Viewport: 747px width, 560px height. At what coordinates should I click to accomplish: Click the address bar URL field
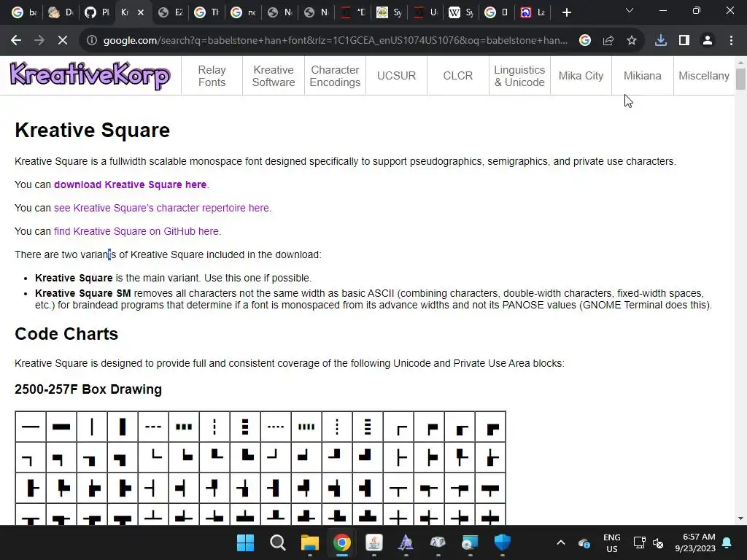[x=335, y=41]
